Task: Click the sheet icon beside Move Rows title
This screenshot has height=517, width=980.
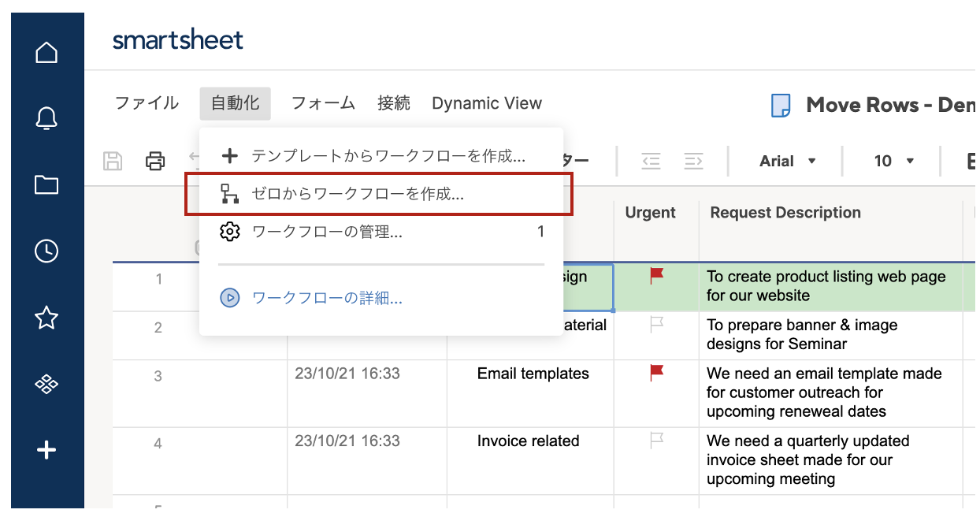Action: (x=781, y=105)
